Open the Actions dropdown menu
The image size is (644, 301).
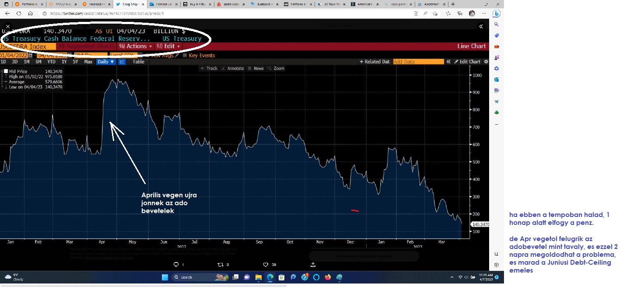click(x=136, y=46)
